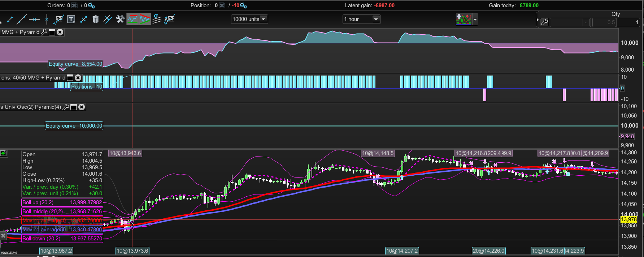
Task: Expand the trading systems dropdown arrow
Action: coord(475,19)
